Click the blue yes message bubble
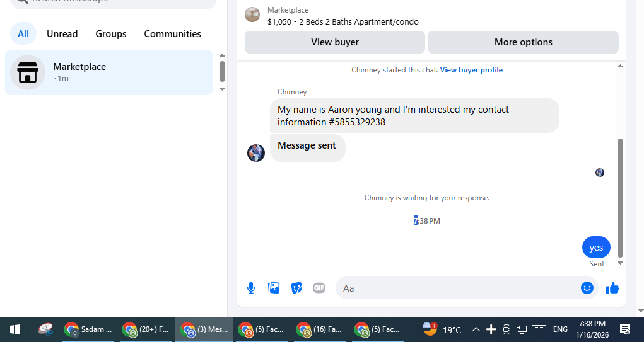 [596, 248]
